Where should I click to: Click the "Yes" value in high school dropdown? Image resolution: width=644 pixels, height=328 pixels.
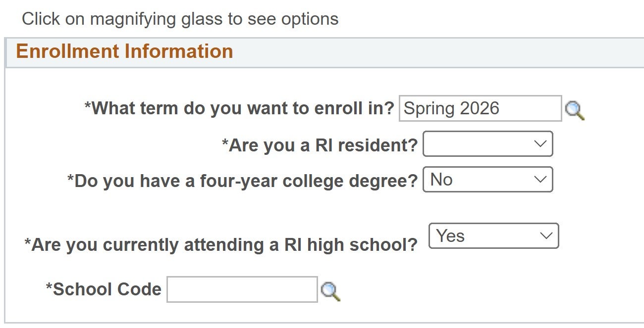[450, 236]
